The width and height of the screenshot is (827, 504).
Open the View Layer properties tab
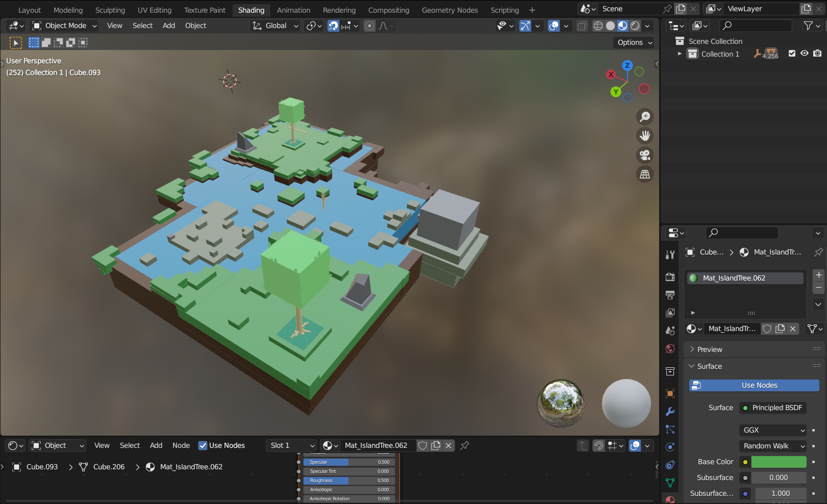670,313
